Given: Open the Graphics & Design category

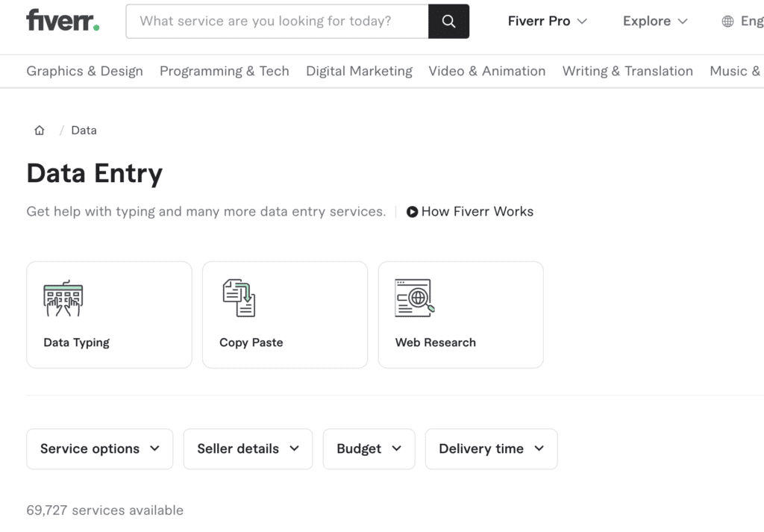Looking at the screenshot, I should 84,71.
